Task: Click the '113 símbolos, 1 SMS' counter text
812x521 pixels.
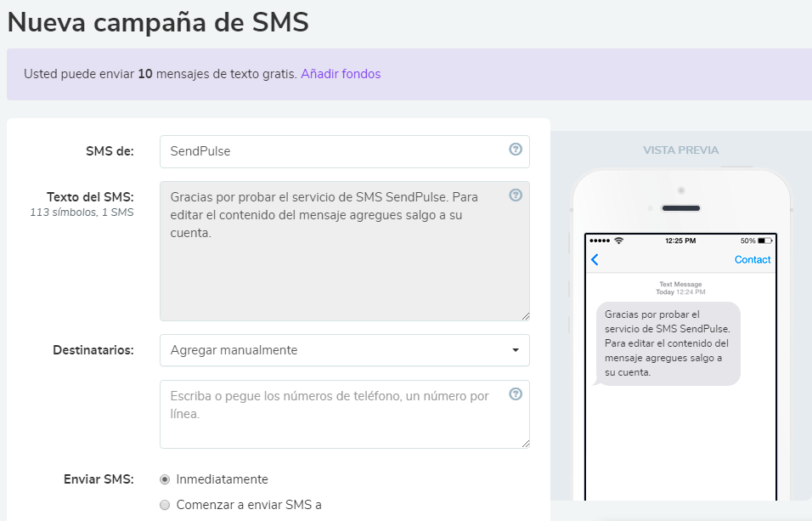Action: pyautogui.click(x=82, y=212)
